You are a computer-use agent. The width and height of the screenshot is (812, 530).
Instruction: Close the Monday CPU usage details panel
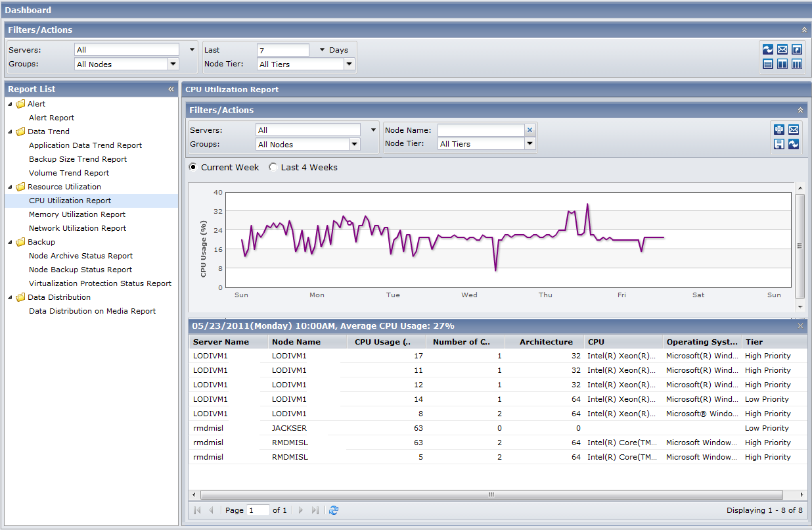pyautogui.click(x=800, y=326)
